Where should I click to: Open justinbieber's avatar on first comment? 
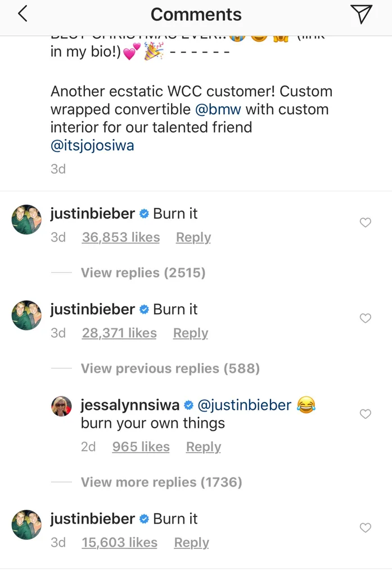pyautogui.click(x=26, y=219)
